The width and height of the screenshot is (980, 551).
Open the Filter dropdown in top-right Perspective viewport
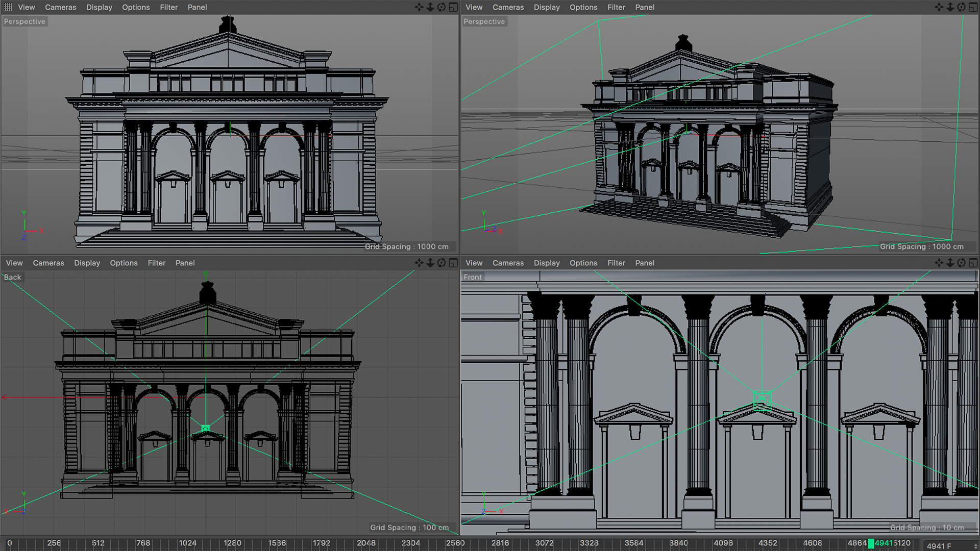point(616,7)
